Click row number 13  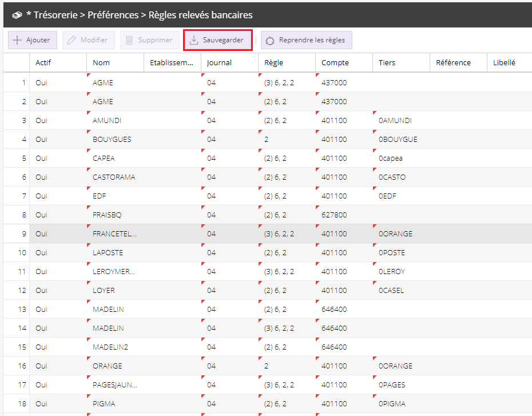(x=16, y=310)
